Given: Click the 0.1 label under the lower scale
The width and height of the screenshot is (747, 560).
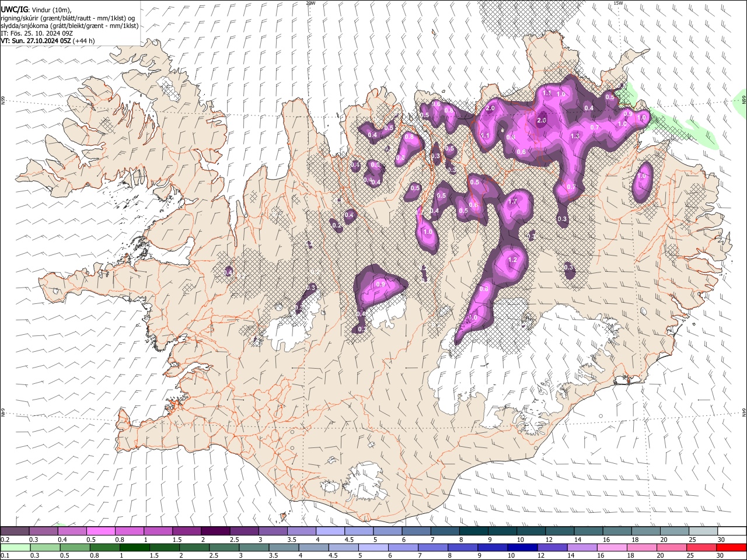Looking at the screenshot, I should [4, 555].
